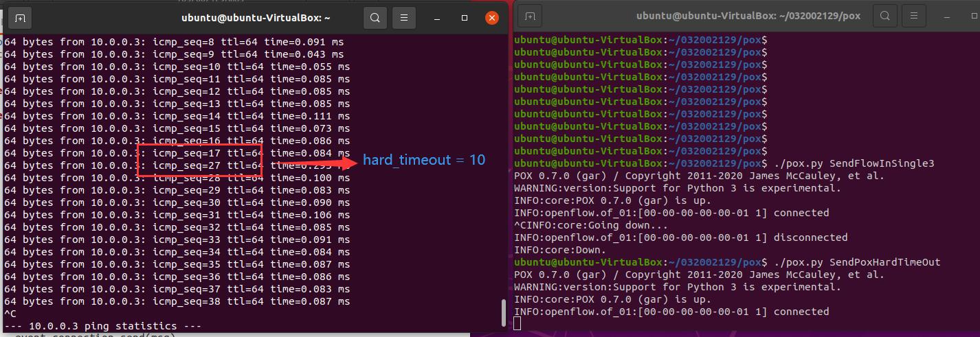Open a new tab in the pox terminal window

(529, 16)
